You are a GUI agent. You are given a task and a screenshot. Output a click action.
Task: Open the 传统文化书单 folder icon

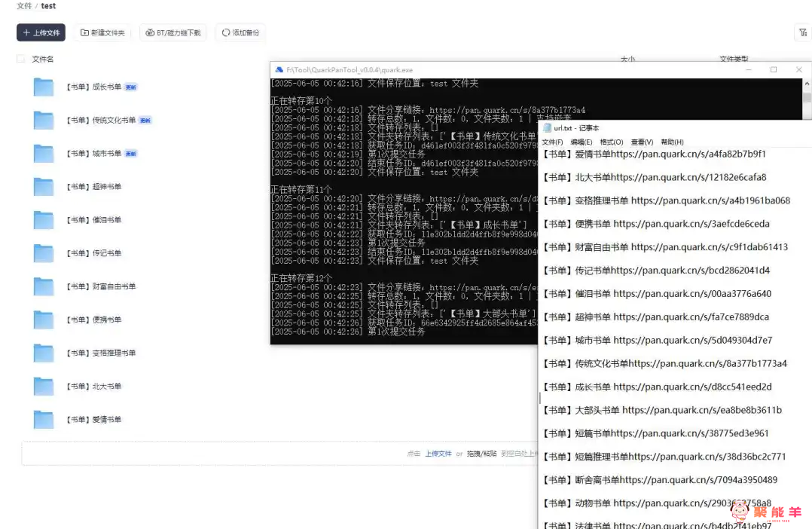pos(44,121)
